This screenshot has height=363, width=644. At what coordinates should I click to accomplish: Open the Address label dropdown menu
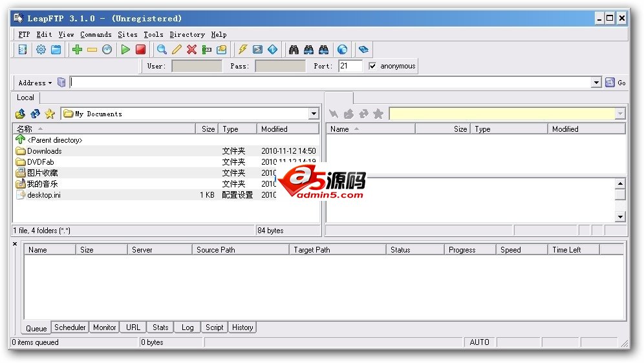coord(35,83)
